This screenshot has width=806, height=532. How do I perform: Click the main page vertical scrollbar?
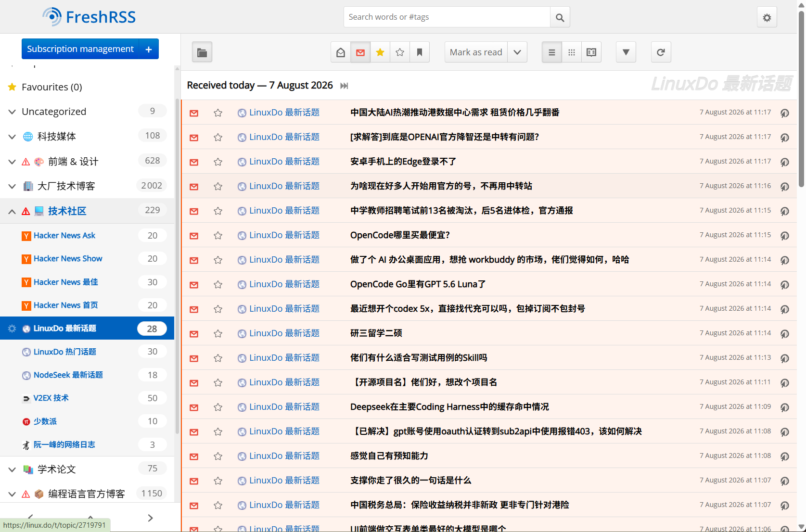(x=801, y=99)
